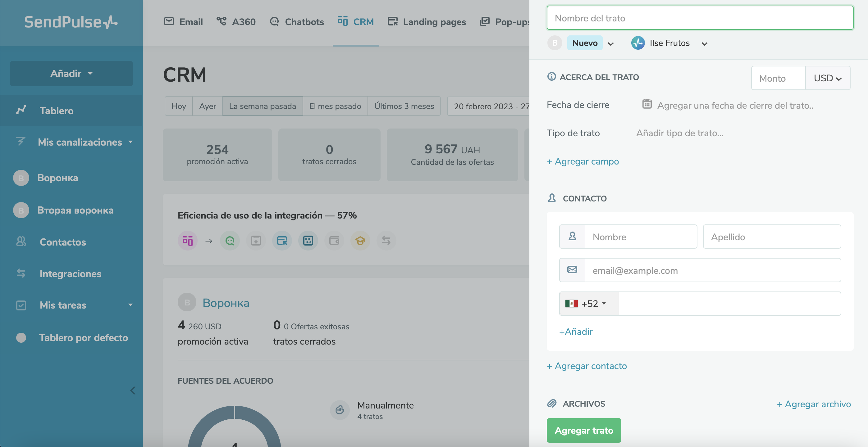Collapse the sidebar with arrow icon
868x447 pixels.
133,391
